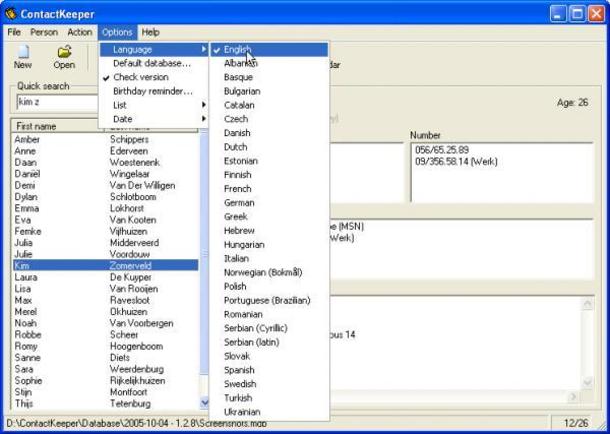Screen dimensions: 610x434
Task: Switch language to French
Action: 269,189
